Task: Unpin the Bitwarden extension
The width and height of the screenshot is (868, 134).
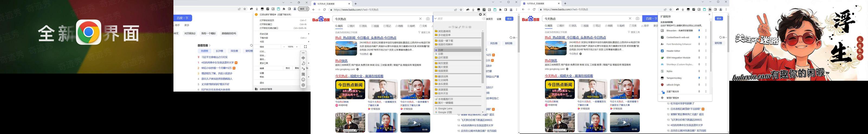Action: coord(699,31)
